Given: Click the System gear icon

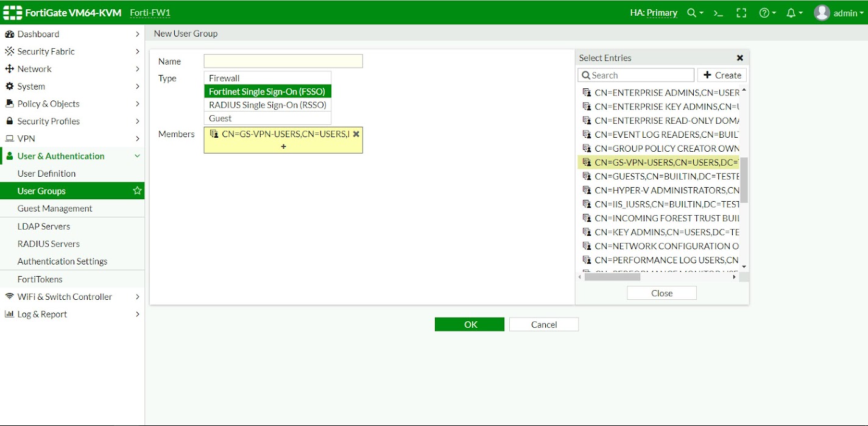Looking at the screenshot, I should 9,87.
